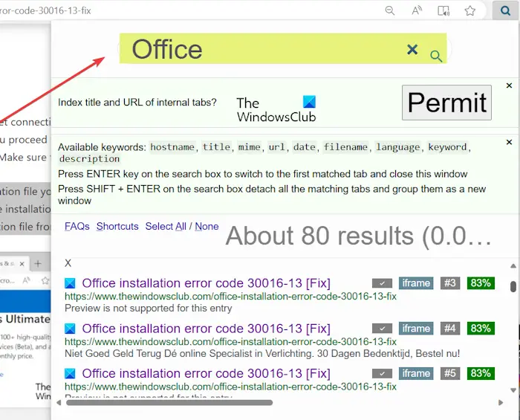This screenshot has height=420, width=520.
Task: Open result #3 Office installation error title
Action: (206, 283)
